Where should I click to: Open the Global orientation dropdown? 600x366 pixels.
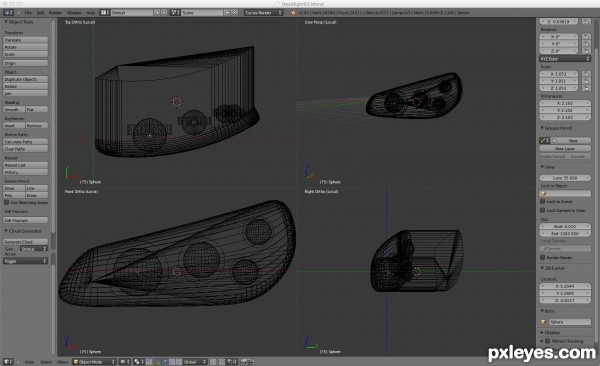195,362
